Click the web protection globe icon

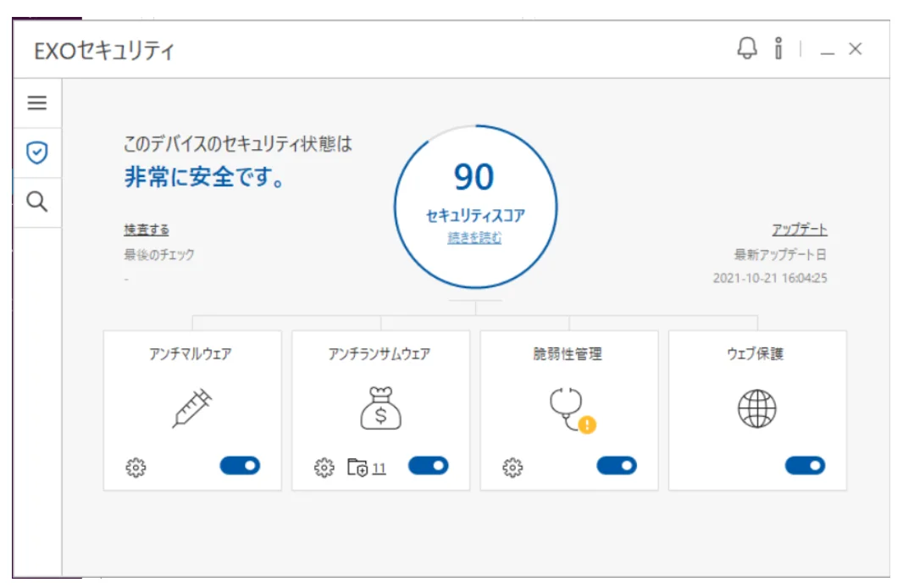click(756, 410)
